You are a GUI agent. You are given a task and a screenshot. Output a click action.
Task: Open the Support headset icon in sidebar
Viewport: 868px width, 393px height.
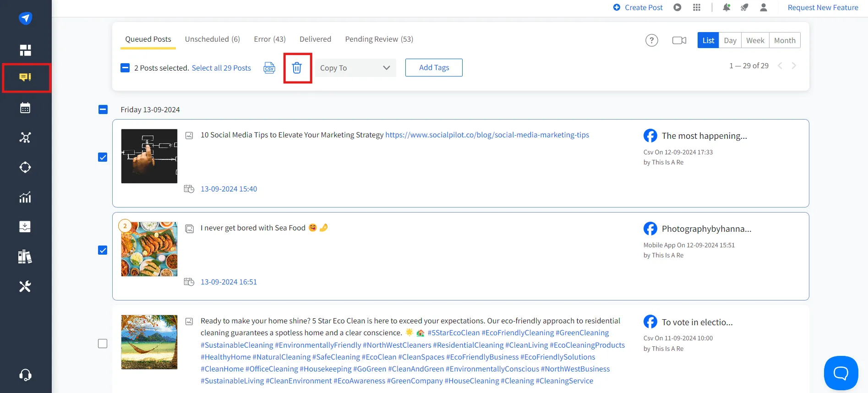[25, 375]
